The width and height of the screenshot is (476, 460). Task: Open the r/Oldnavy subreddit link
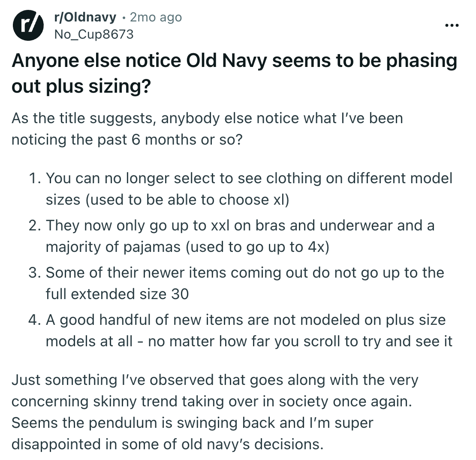pyautogui.click(x=85, y=18)
